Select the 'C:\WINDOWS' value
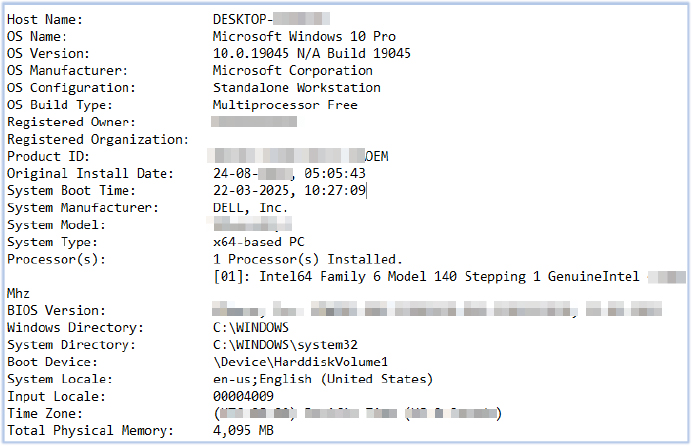The width and height of the screenshot is (692, 446). click(x=251, y=328)
